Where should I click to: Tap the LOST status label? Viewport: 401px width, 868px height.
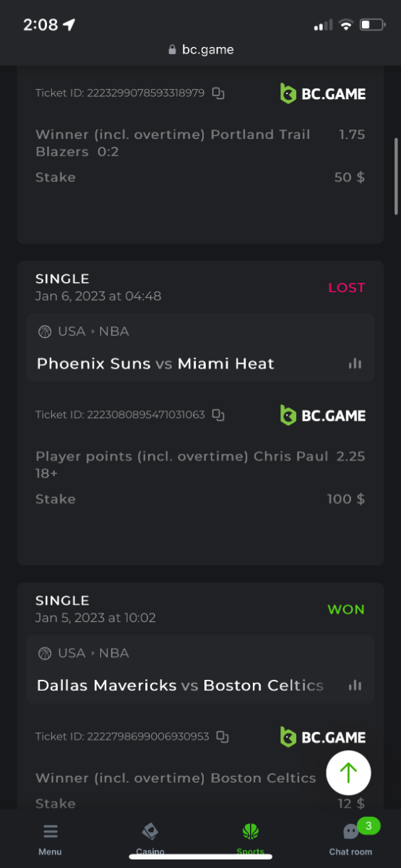(347, 287)
